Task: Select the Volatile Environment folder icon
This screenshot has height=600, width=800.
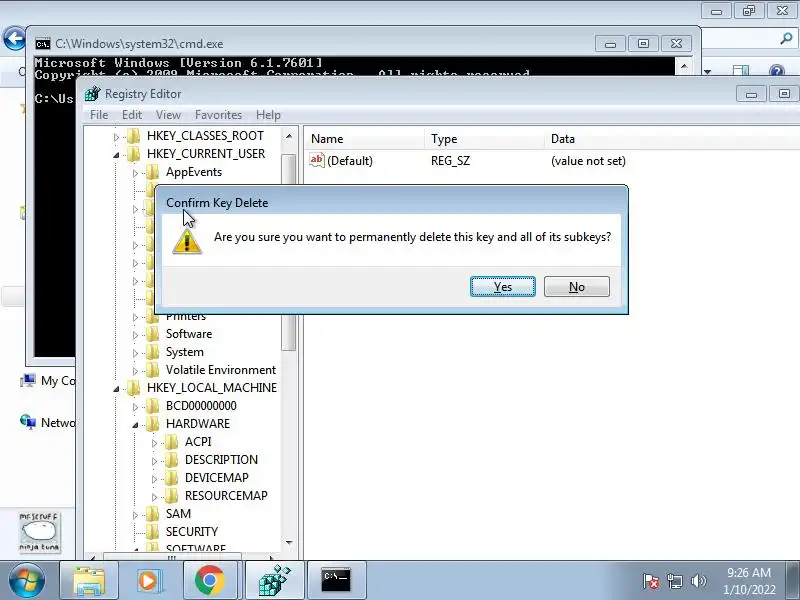Action: click(152, 370)
